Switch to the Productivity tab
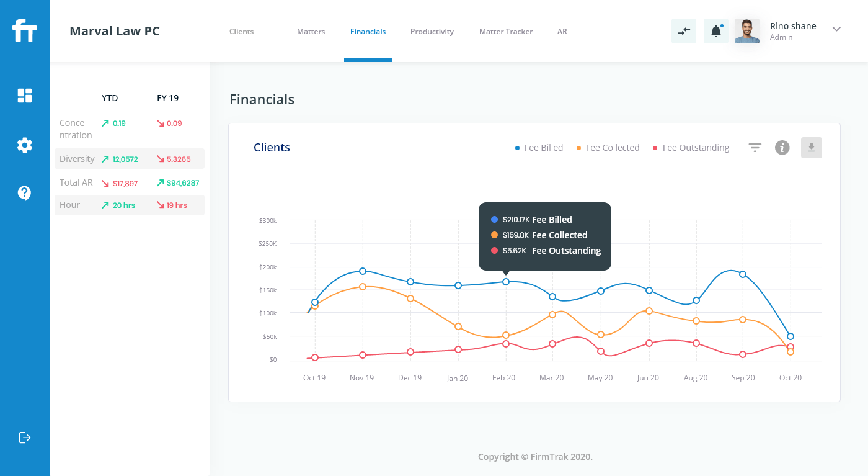The width and height of the screenshot is (868, 476). click(x=432, y=31)
